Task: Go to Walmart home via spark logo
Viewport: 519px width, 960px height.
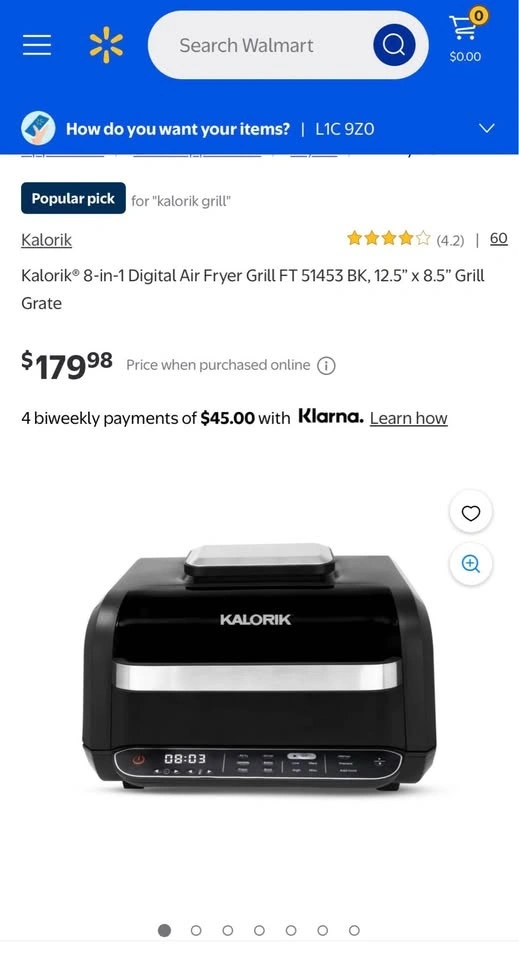Action: tap(106, 45)
